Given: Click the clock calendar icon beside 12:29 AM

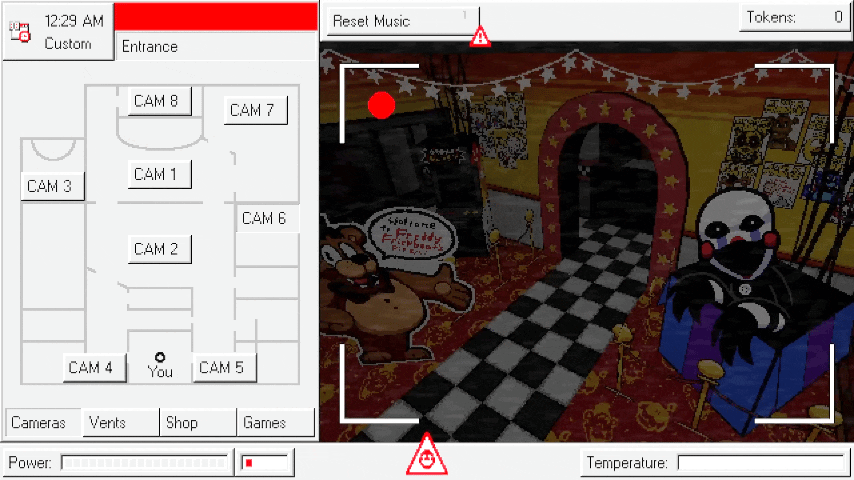Looking at the screenshot, I should tap(20, 32).
